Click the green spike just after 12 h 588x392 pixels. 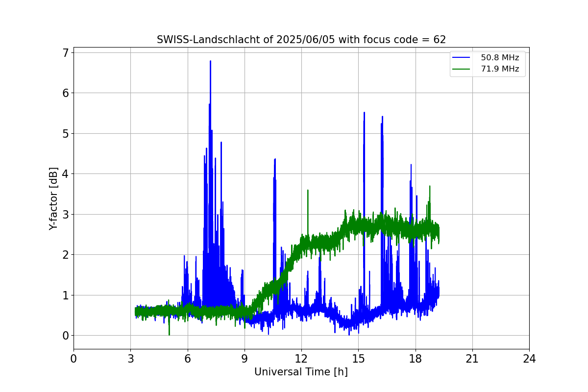308,191
